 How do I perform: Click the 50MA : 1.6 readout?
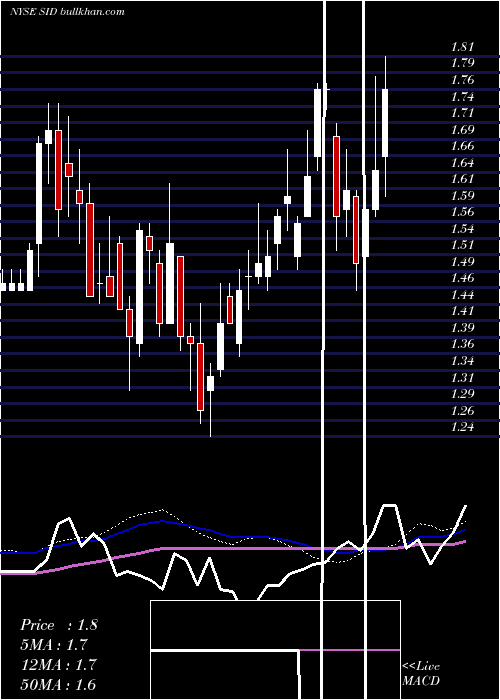point(58,684)
